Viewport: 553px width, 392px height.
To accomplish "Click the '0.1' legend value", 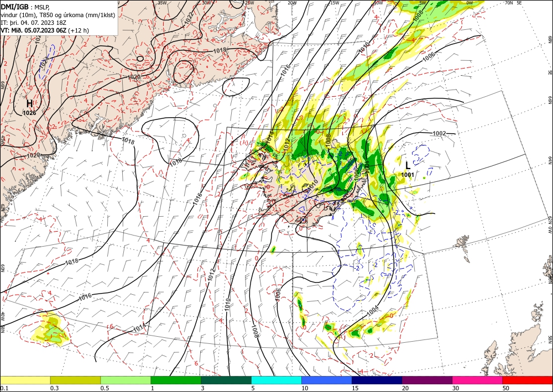I will coord(4,388).
